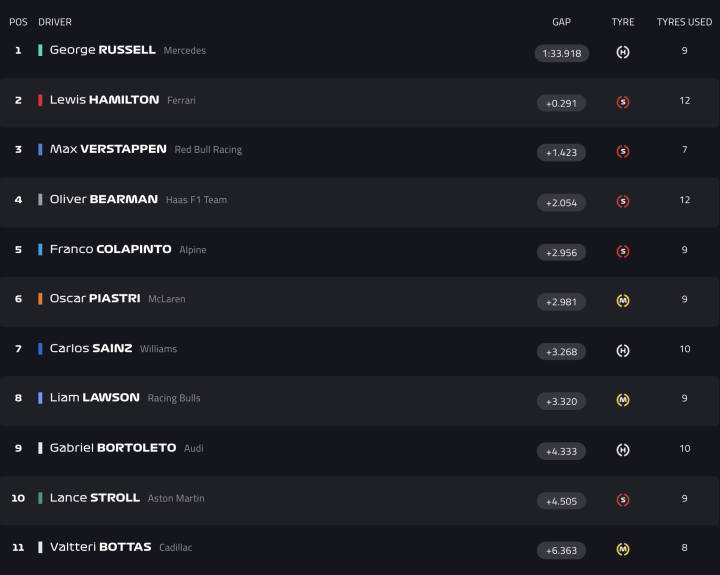The height and width of the screenshot is (575, 720).
Task: Click Lewis Hamilton's soft tyre icon
Action: [x=623, y=102]
